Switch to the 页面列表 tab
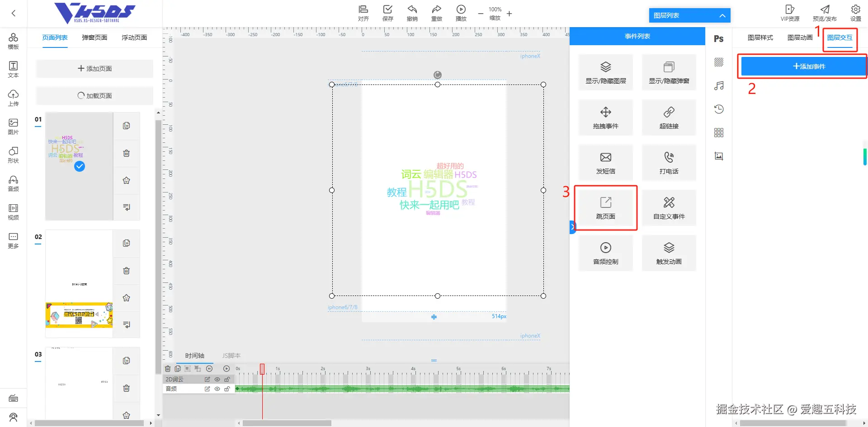Viewport: 868px width, 427px height. pos(55,38)
